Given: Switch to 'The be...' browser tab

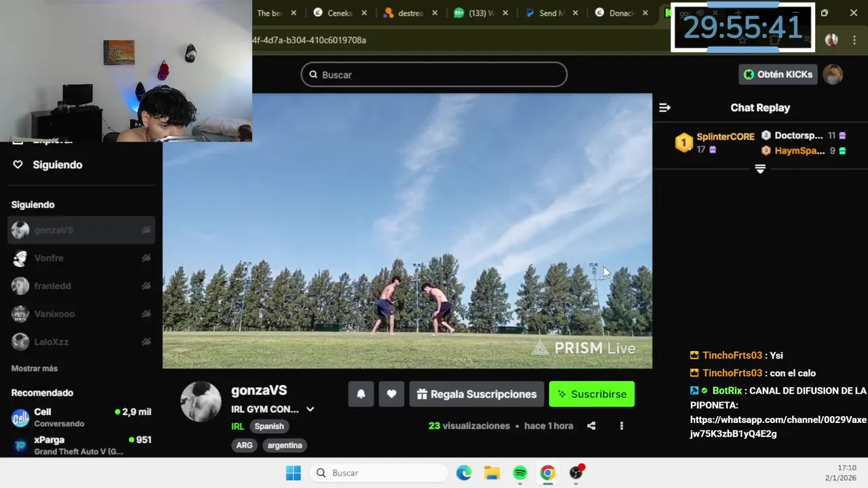Looking at the screenshot, I should [x=269, y=13].
